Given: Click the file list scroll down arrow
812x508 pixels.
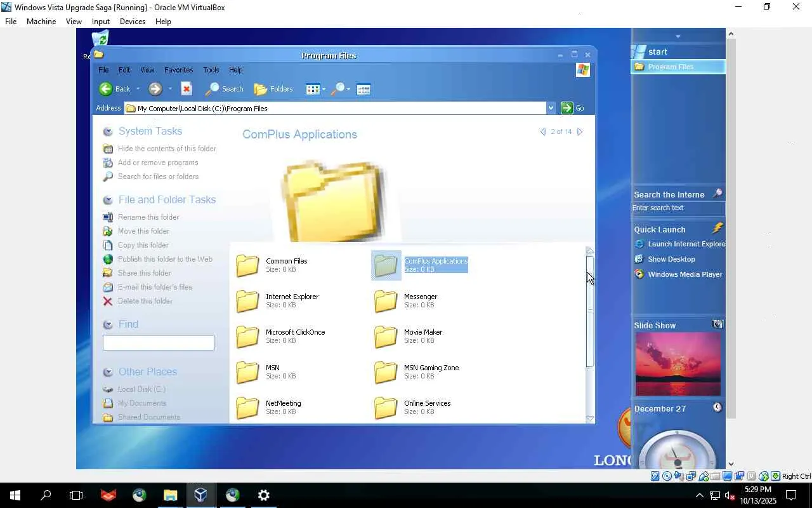Looking at the screenshot, I should 590,418.
